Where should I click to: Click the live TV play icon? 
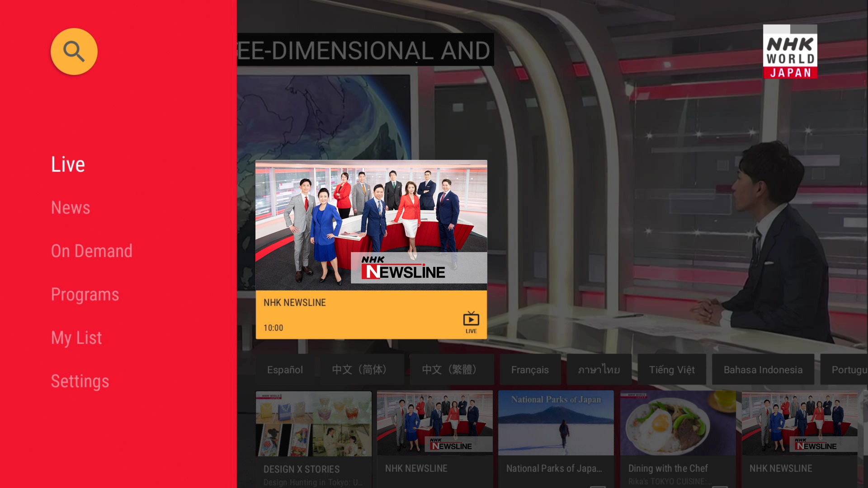(471, 322)
